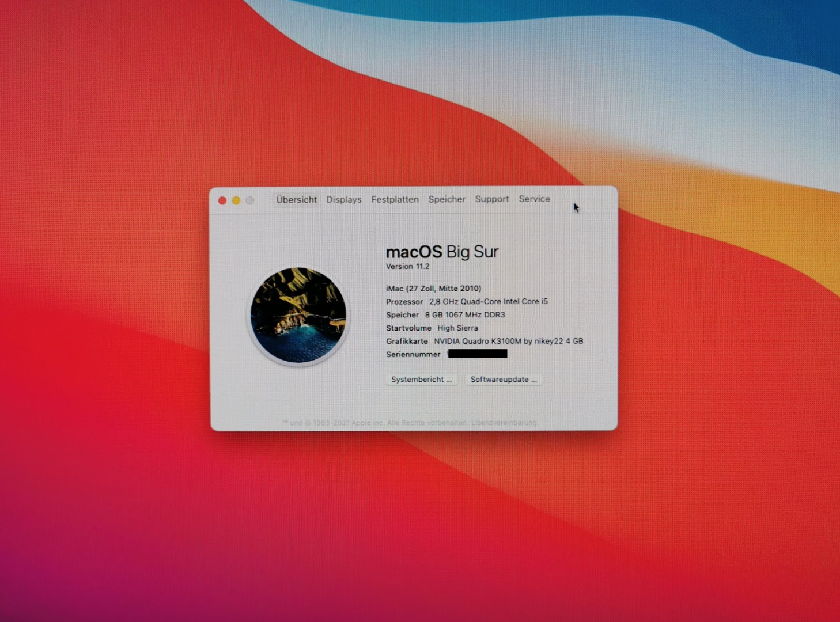The height and width of the screenshot is (622, 840).
Task: Open Softwareupdate
Action: click(x=504, y=380)
